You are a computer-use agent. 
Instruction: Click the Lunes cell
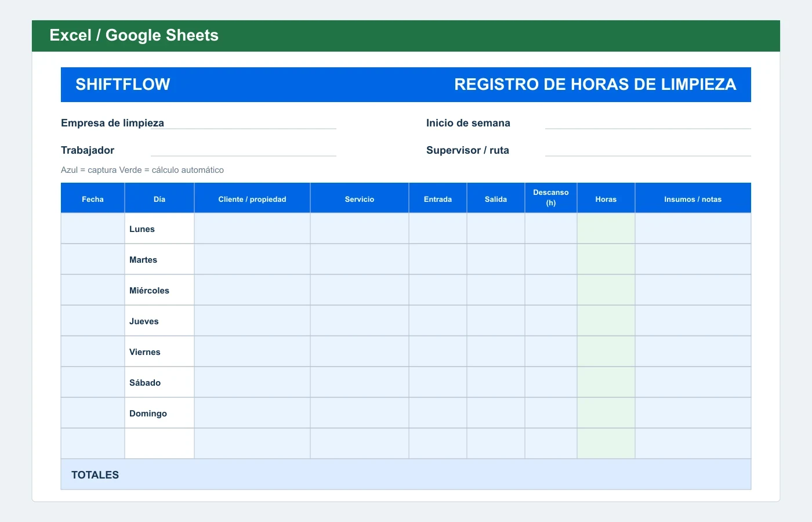[x=159, y=229]
